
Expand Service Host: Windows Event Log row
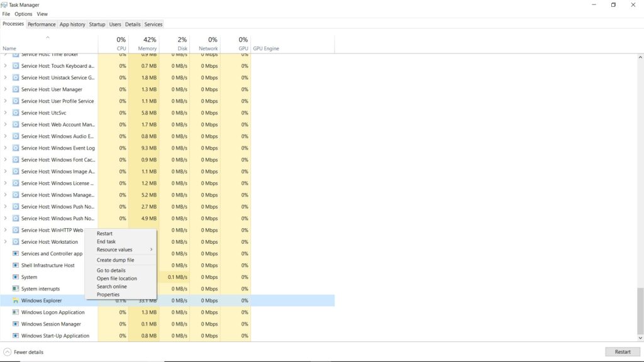click(5, 148)
